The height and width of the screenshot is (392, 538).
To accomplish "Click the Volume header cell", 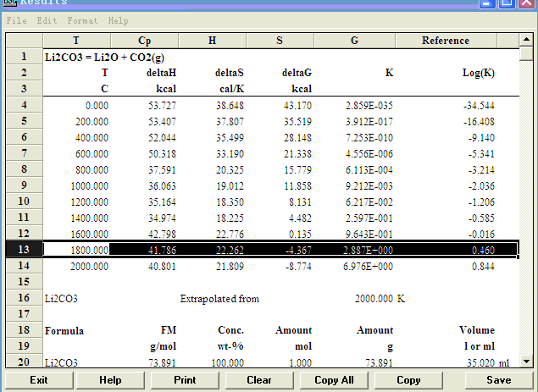I will click(x=477, y=330).
